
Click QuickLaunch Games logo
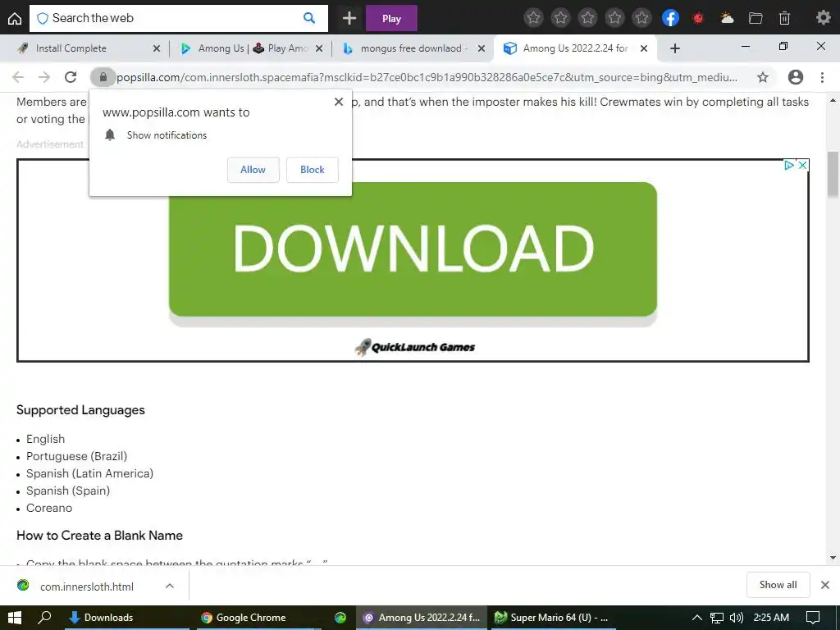414,347
